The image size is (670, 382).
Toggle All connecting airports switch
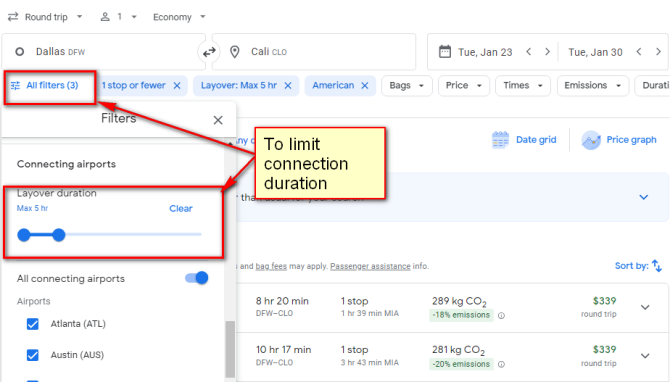click(x=197, y=278)
